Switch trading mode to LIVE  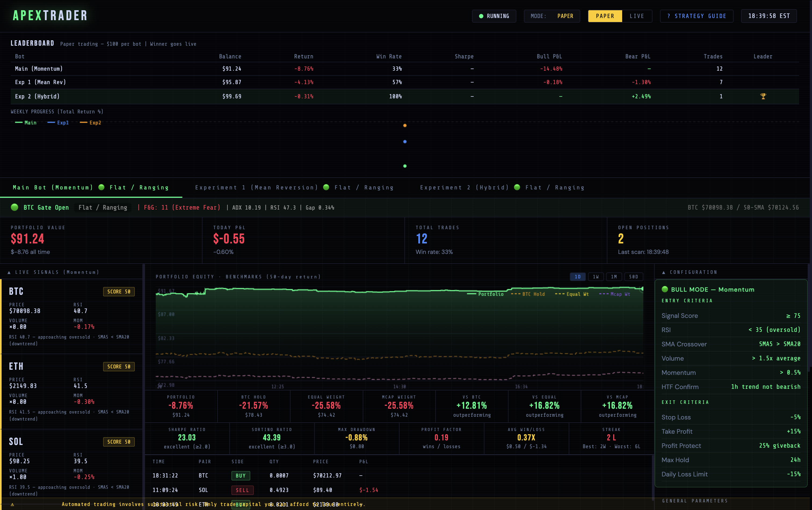click(x=636, y=16)
